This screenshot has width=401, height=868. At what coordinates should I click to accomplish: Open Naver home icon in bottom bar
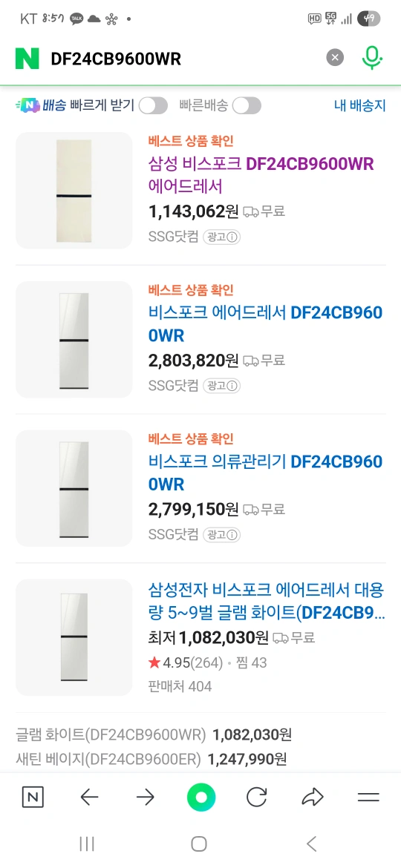(33, 797)
